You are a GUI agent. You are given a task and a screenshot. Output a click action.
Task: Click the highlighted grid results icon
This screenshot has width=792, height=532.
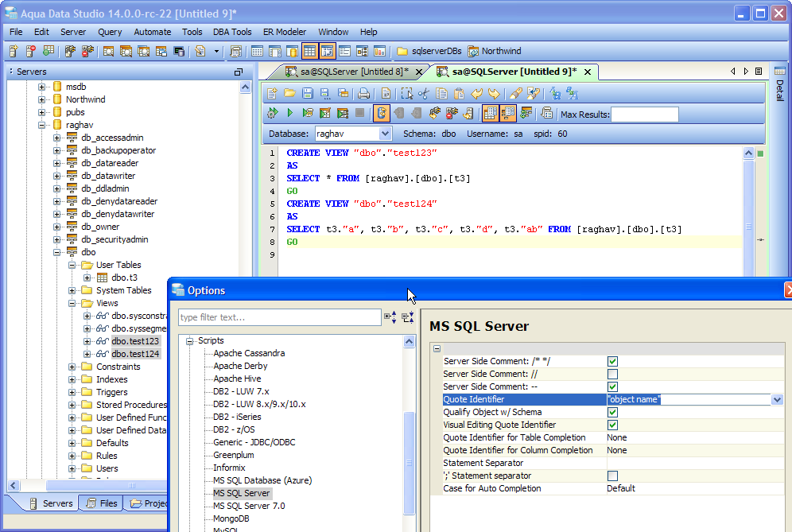click(x=309, y=51)
